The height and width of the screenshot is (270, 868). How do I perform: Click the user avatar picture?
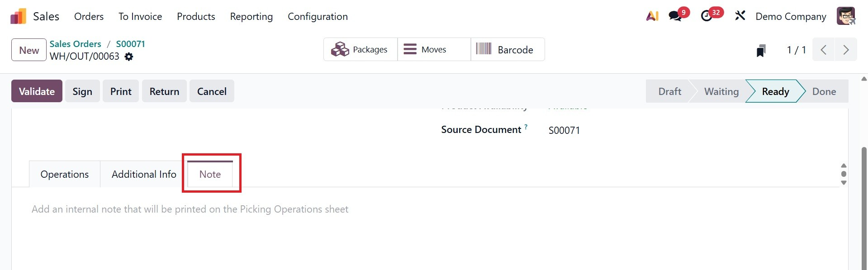click(845, 16)
